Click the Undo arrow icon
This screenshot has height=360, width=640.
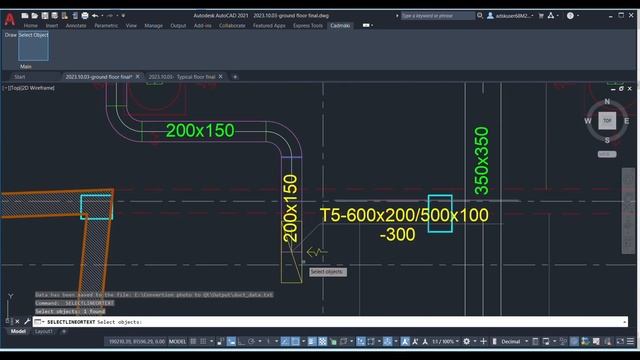[x=95, y=16]
